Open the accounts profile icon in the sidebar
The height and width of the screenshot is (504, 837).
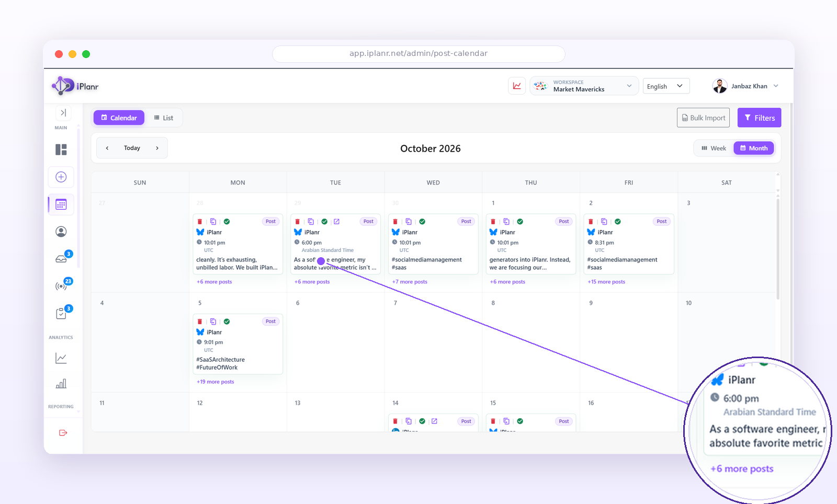coord(61,232)
